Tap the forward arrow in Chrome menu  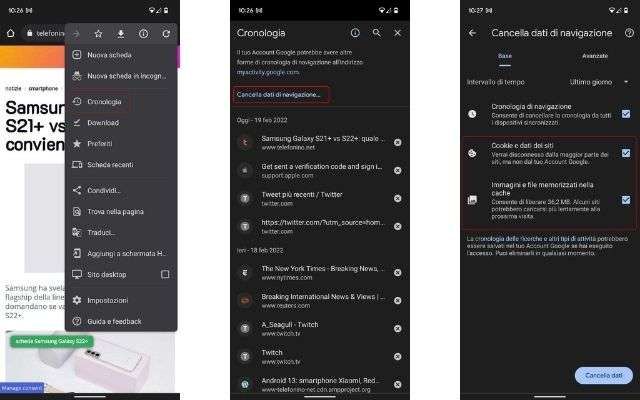point(76,34)
